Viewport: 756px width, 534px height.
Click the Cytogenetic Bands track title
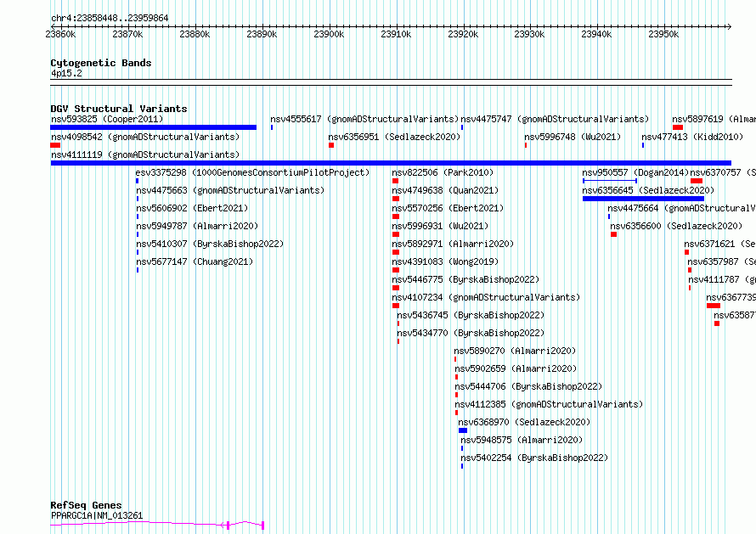[101, 63]
